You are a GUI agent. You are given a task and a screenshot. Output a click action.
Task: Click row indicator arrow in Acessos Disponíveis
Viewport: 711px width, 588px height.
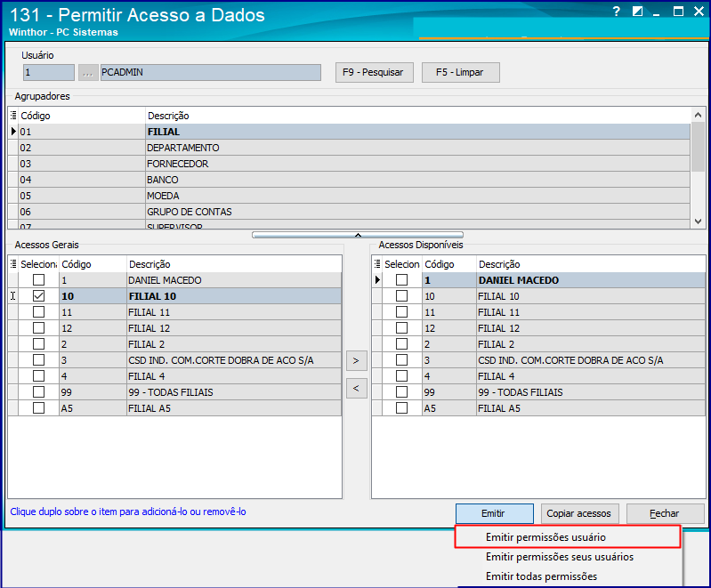click(x=377, y=279)
